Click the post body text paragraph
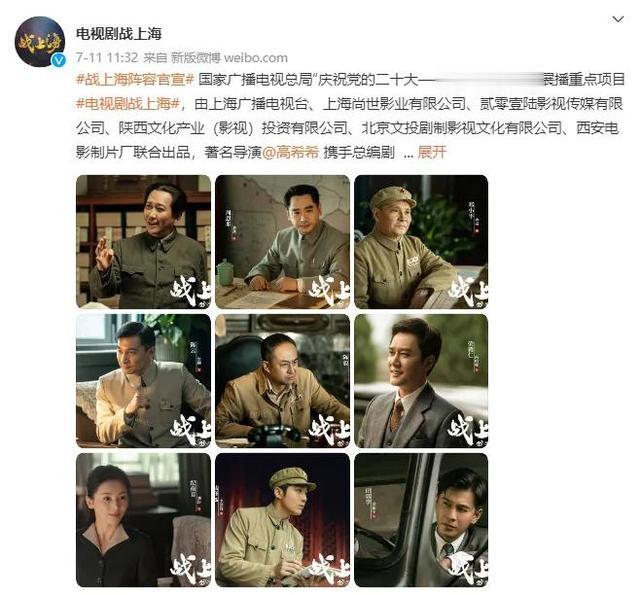Screen dimensions: 640x595 coord(350,116)
